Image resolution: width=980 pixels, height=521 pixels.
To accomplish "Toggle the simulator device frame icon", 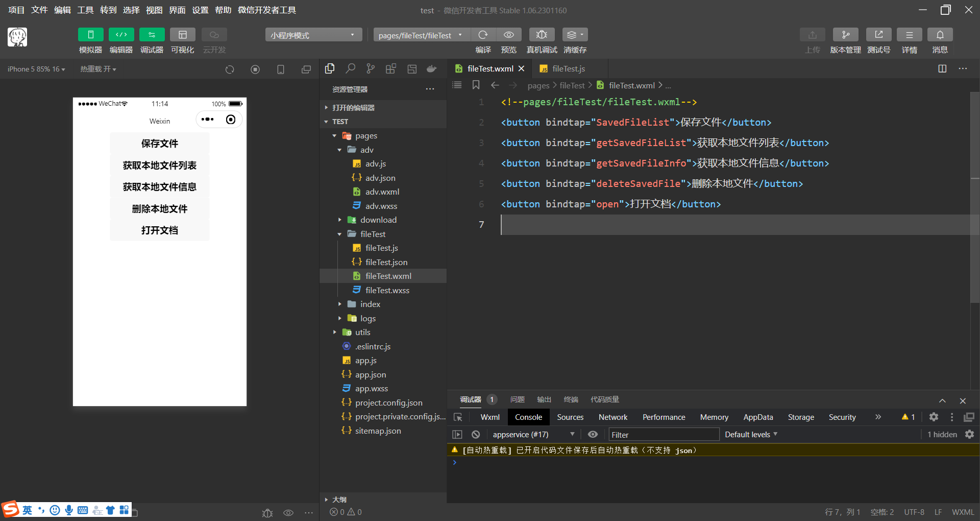I will click(281, 69).
